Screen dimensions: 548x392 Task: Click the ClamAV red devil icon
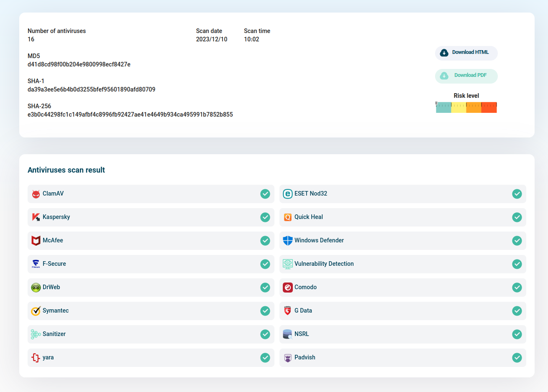36,194
